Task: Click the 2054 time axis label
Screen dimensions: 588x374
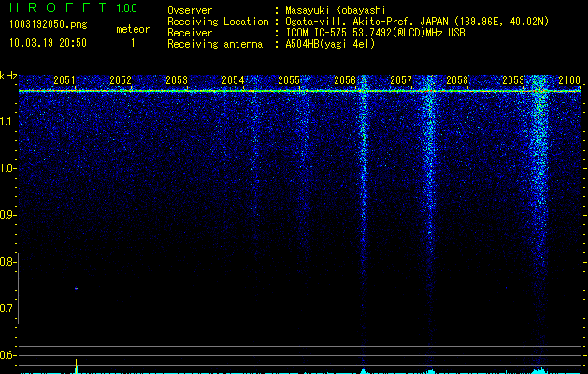Action: [233, 80]
